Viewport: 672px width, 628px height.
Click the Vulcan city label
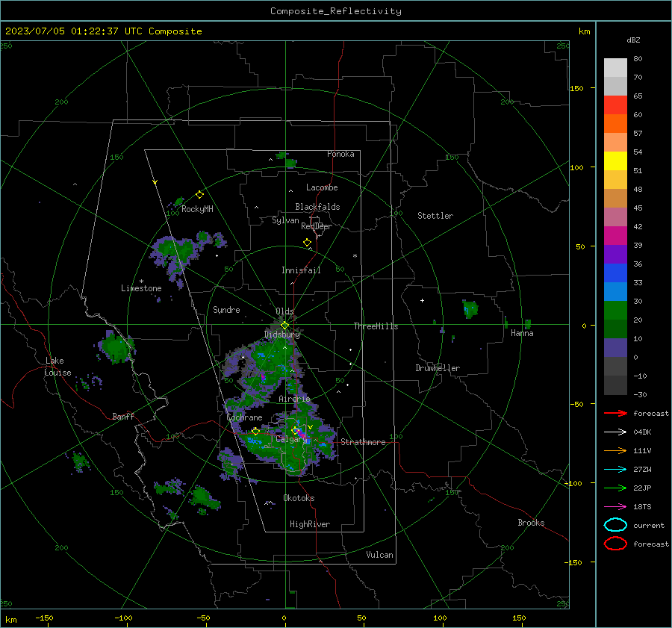(x=380, y=555)
